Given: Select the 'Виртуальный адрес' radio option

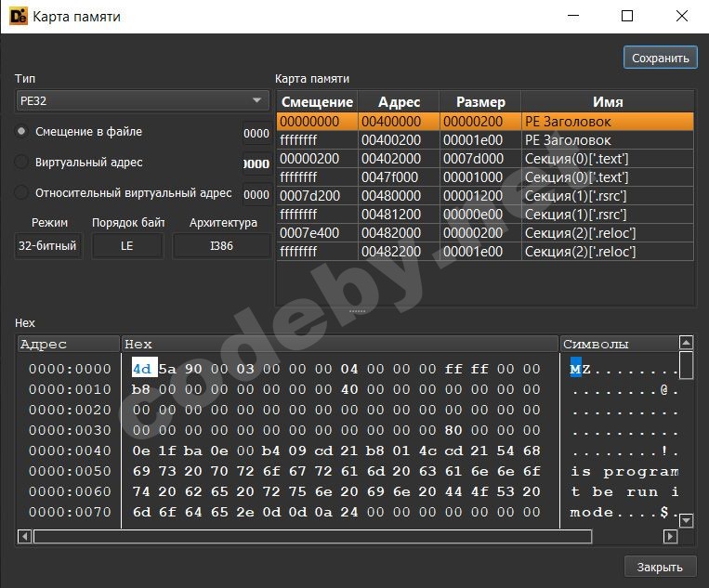Looking at the screenshot, I should click(22, 163).
